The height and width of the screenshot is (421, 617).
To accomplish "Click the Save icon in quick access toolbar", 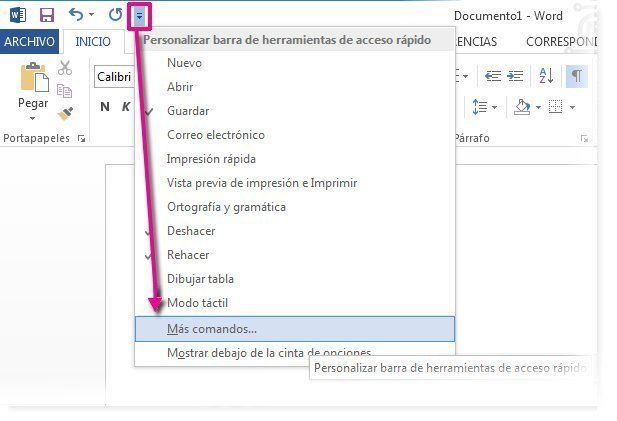I will 46,15.
